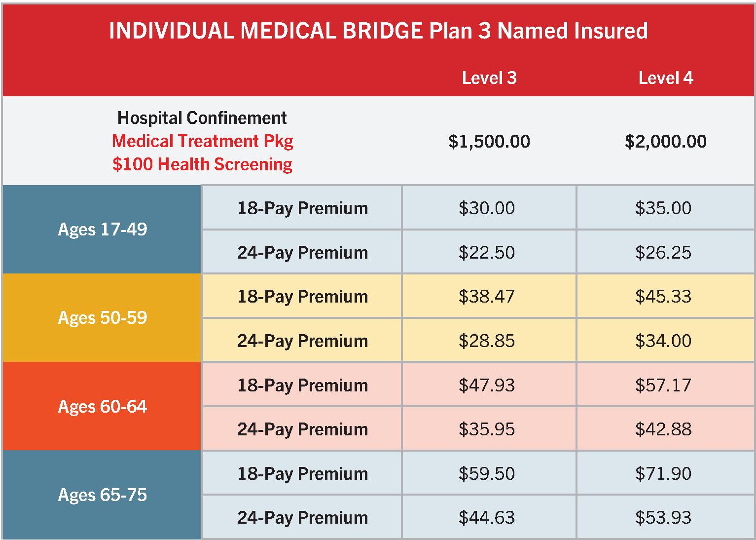The image size is (756, 540).
Task: Select the $2,000.00 benefit amount
Action: pyautogui.click(x=665, y=142)
